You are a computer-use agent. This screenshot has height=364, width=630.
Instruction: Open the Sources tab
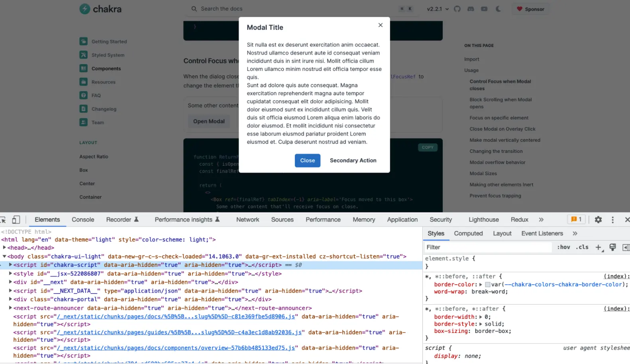point(282,219)
